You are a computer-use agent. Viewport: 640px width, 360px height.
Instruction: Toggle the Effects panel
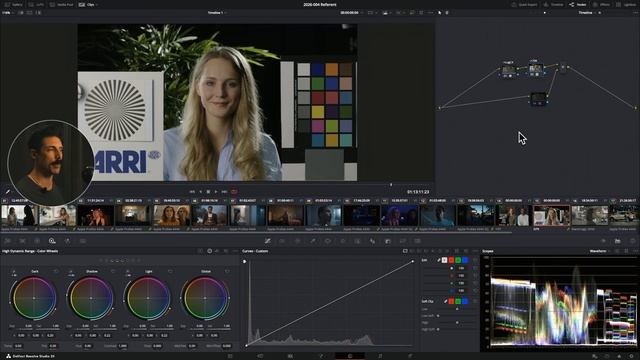601,4
